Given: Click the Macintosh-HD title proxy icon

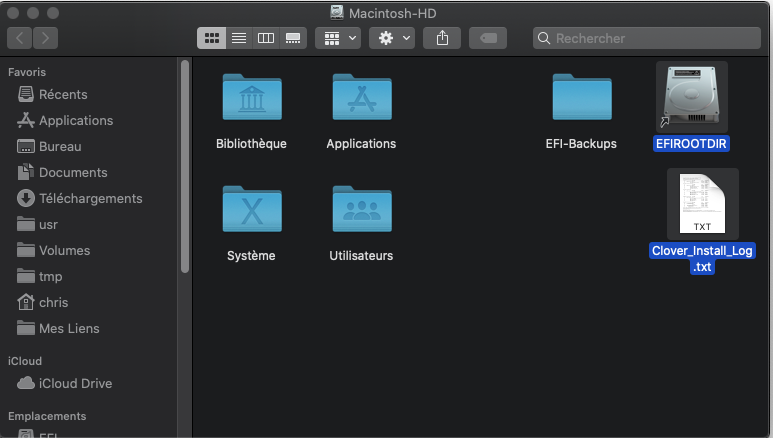Looking at the screenshot, I should pyautogui.click(x=337, y=12).
